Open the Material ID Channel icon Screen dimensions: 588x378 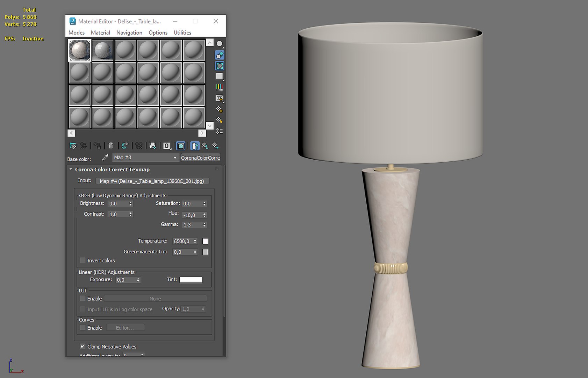[167, 146]
